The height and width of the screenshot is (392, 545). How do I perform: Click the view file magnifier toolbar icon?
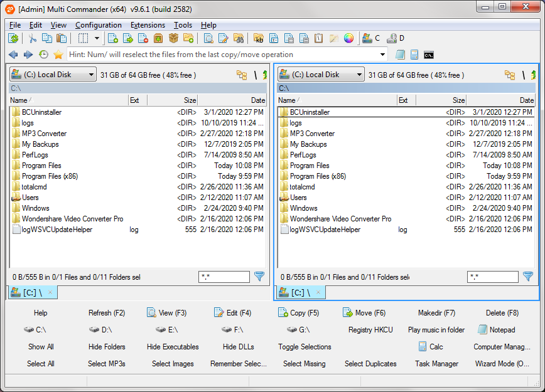click(208, 38)
